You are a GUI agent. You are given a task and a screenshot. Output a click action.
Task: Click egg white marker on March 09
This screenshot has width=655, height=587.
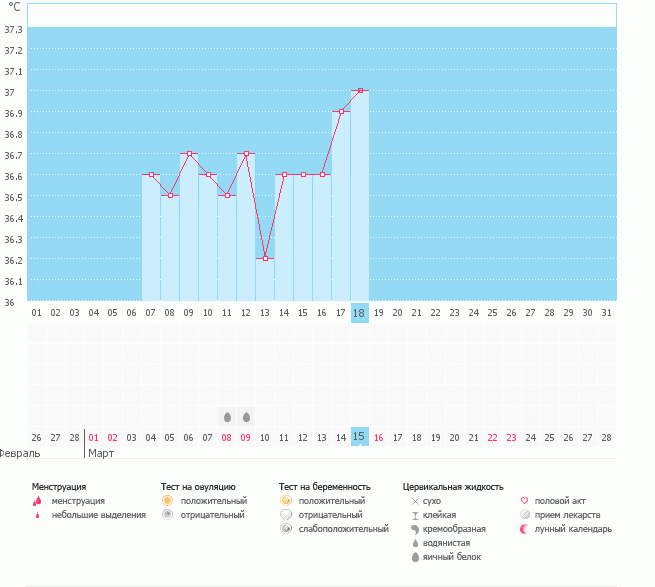[246, 417]
